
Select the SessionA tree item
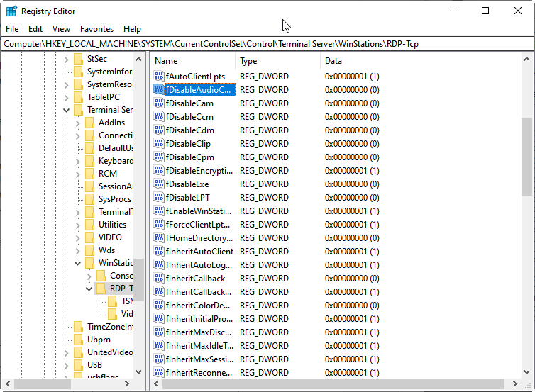tap(116, 186)
